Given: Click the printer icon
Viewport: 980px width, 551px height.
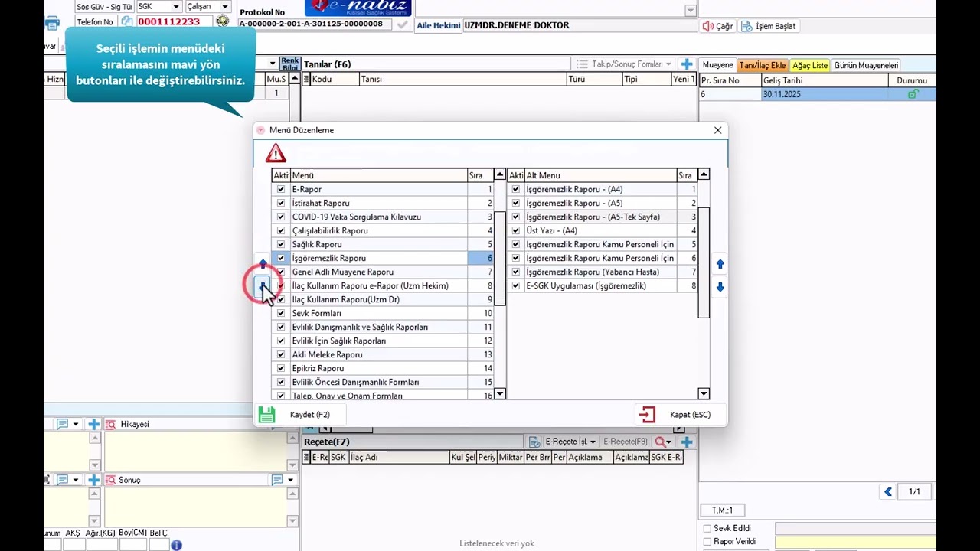Looking at the screenshot, I should coord(51,24).
